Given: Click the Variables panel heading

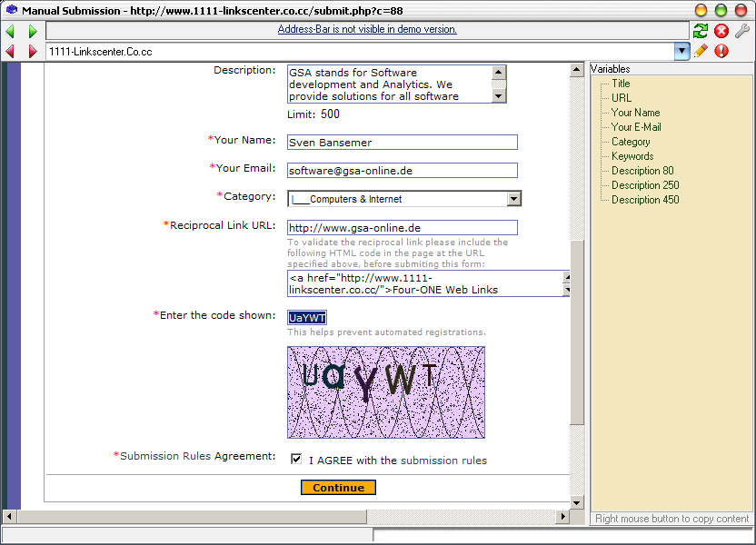Looking at the screenshot, I should click(611, 69).
